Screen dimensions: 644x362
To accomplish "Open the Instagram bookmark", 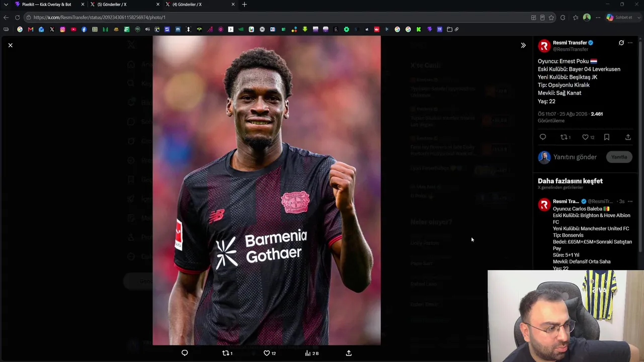I will 62,29.
